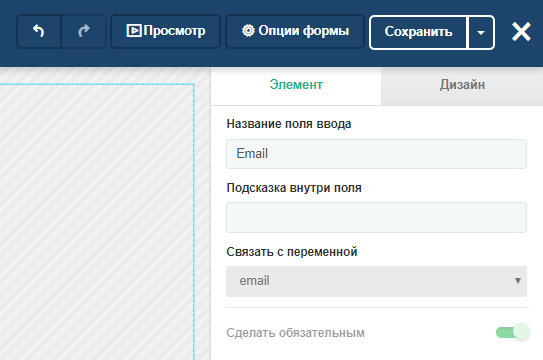The width and height of the screenshot is (543, 360).
Task: Focus the Подсказка внутри поля input
Action: (376, 217)
